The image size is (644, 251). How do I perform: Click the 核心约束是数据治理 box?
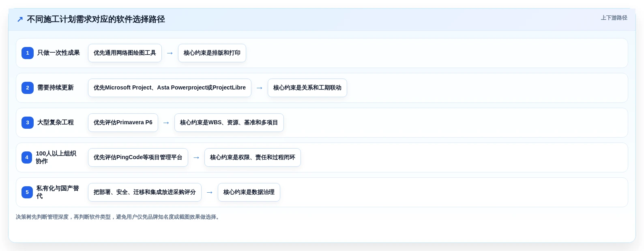(249, 192)
